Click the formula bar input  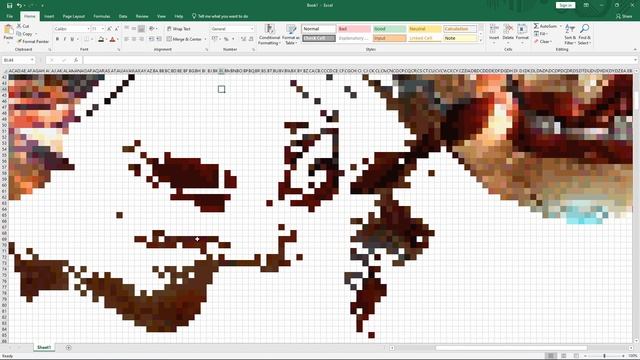(359, 60)
